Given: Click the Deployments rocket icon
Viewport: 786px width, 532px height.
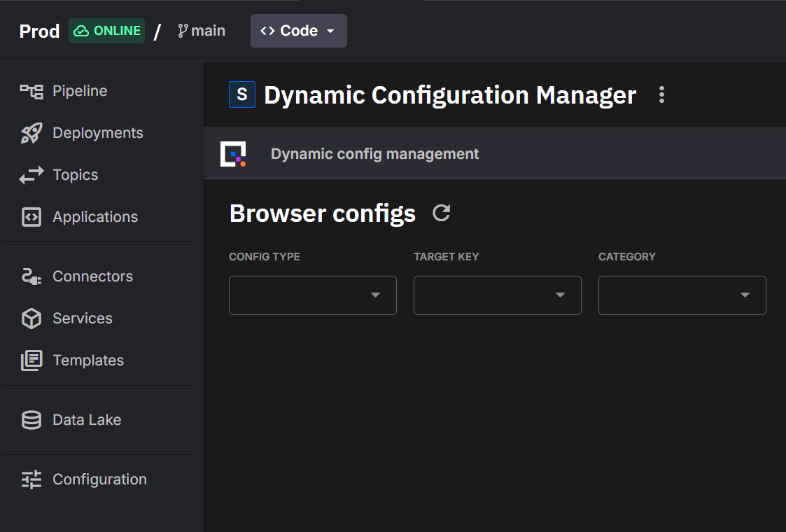Looking at the screenshot, I should 31,133.
